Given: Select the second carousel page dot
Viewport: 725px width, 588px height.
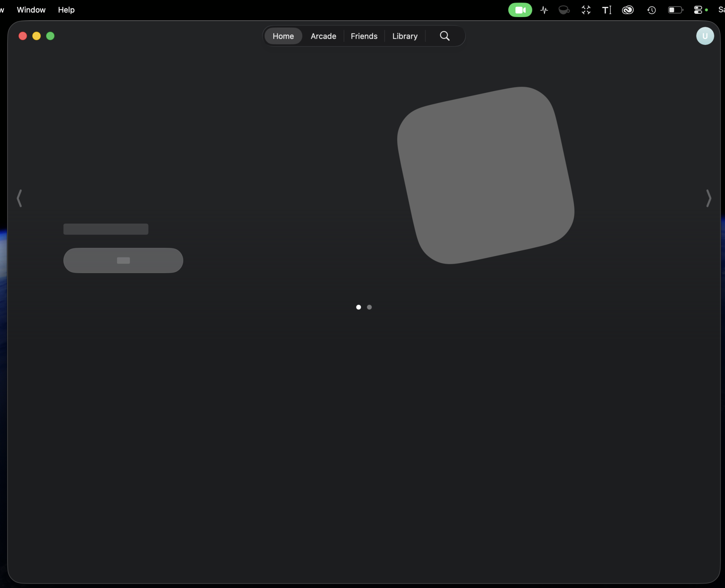Looking at the screenshot, I should point(369,307).
